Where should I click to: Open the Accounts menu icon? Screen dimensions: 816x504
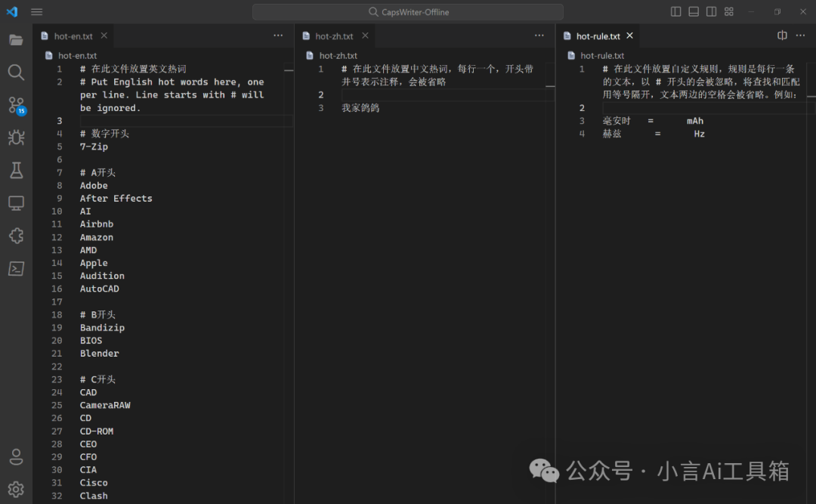click(16, 456)
